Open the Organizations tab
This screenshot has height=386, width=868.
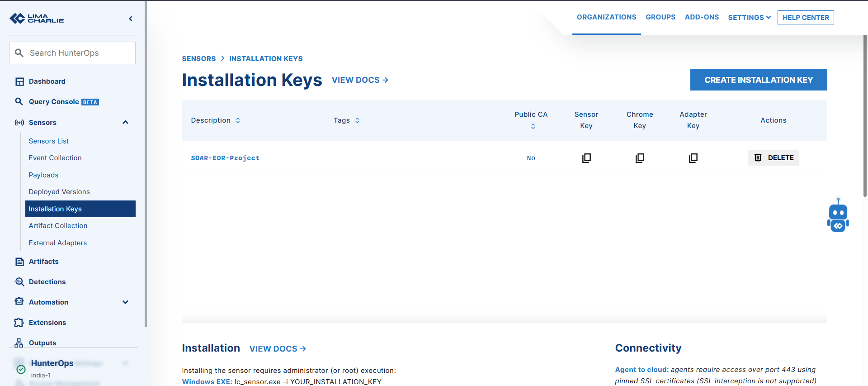(x=606, y=17)
